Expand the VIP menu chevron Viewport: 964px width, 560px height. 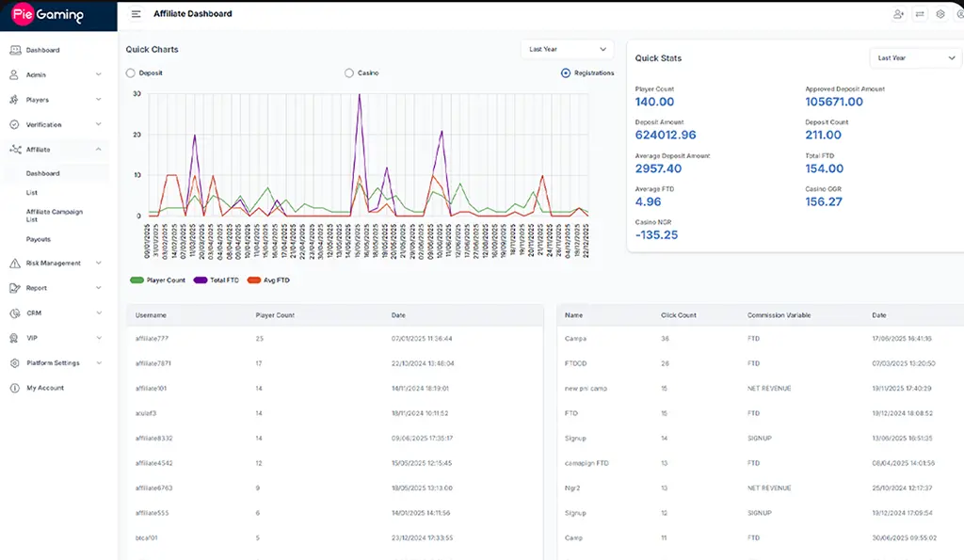(x=98, y=338)
